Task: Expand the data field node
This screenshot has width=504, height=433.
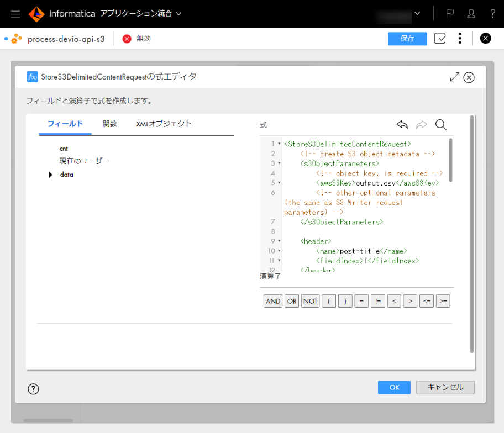Action: pyautogui.click(x=49, y=175)
